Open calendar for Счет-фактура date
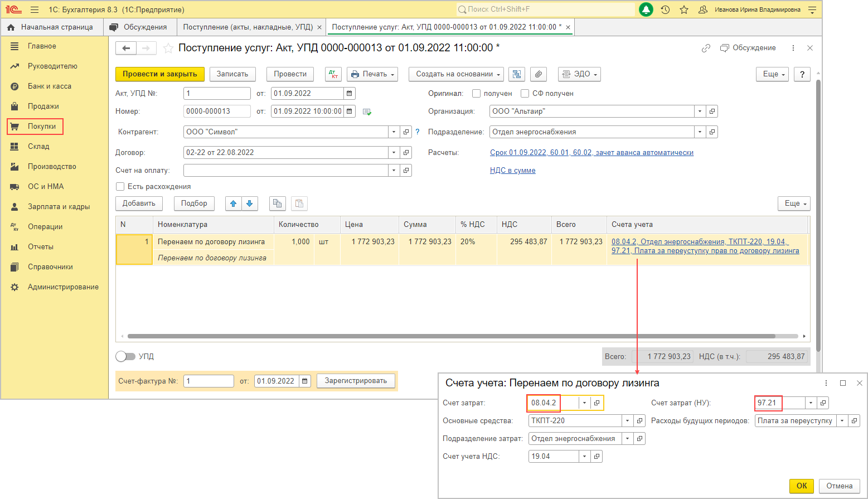Viewport: 868px width, 499px height. 305,381
